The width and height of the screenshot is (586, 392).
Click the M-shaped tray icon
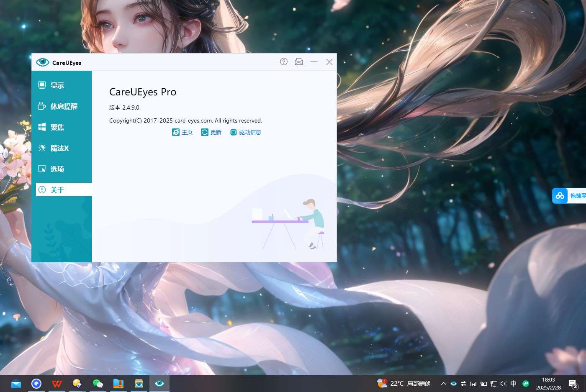[x=473, y=384]
